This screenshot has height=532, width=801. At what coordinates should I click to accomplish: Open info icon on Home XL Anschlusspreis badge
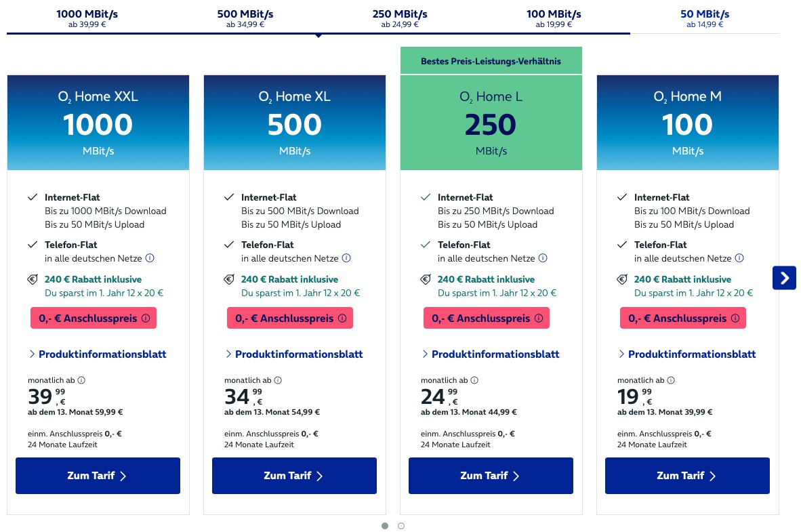pyautogui.click(x=342, y=319)
